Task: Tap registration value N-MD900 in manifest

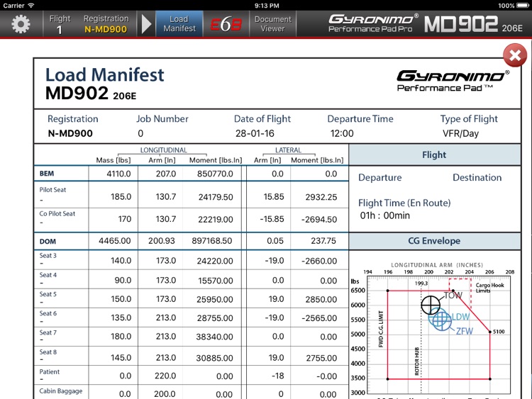Action: pyautogui.click(x=70, y=133)
